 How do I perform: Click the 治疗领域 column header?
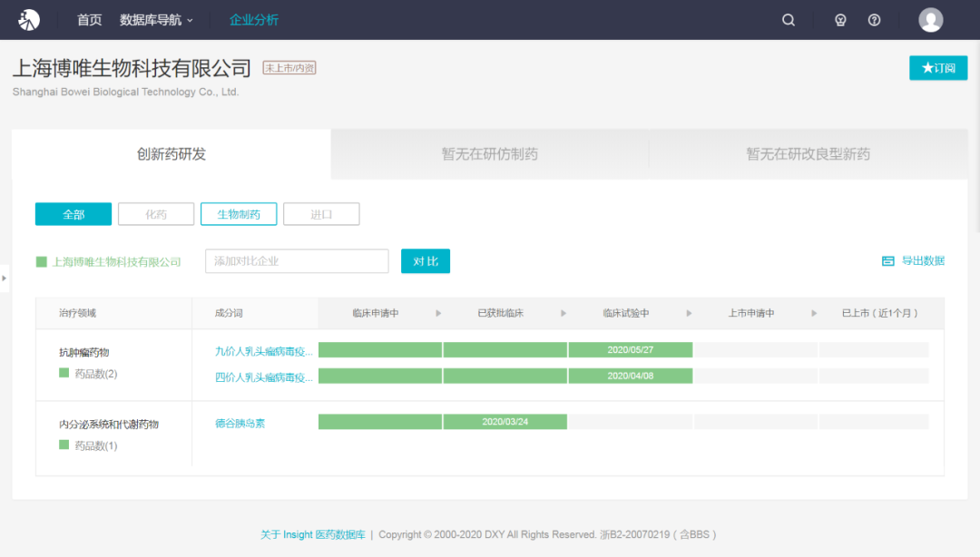77,313
